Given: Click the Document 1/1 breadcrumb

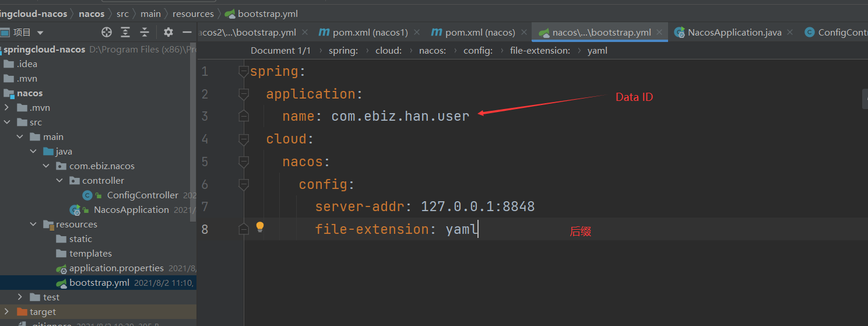Looking at the screenshot, I should click(280, 51).
